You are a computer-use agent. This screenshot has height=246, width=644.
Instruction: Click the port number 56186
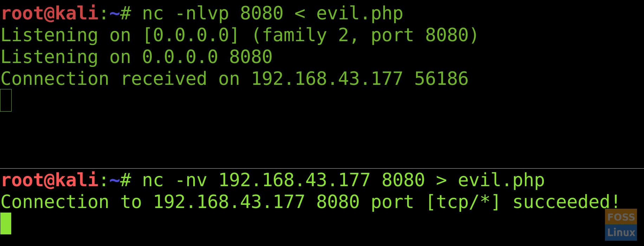click(441, 78)
